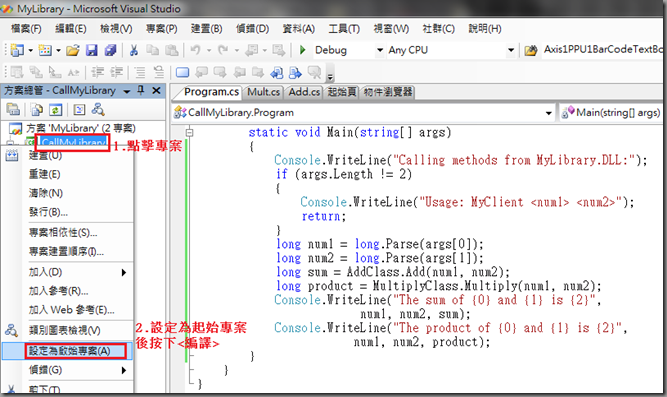The height and width of the screenshot is (397, 667).
Task: Click the Undo arrow icon
Action: click(195, 50)
